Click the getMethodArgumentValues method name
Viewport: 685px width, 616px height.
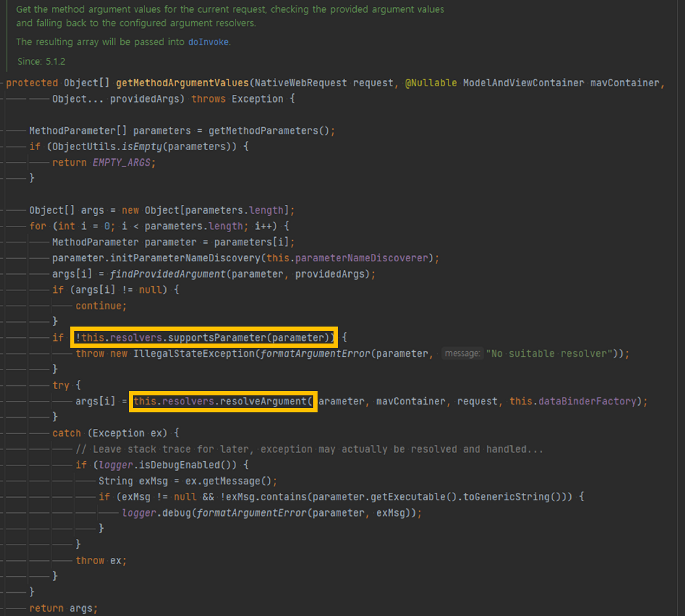182,83
